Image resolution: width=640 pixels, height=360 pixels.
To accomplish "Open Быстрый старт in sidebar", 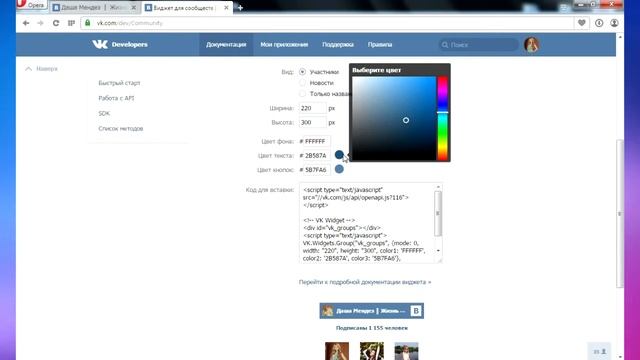I will [119, 83].
